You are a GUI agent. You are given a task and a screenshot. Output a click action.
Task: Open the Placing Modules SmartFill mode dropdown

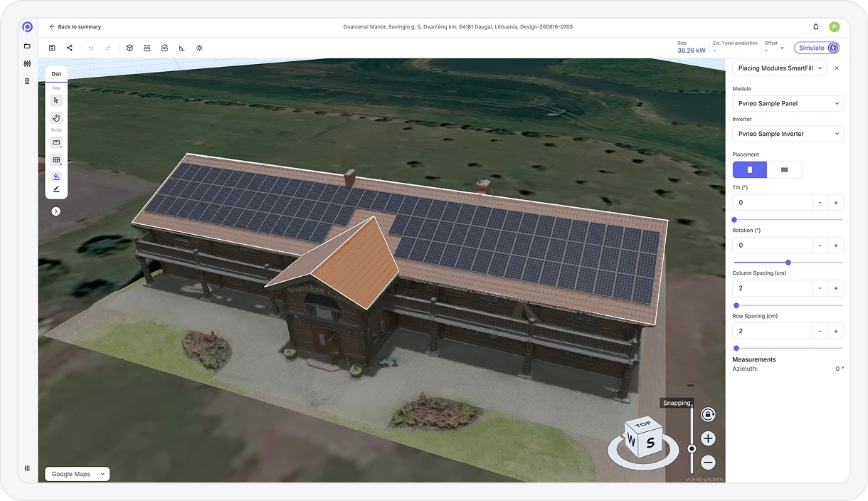(x=780, y=68)
